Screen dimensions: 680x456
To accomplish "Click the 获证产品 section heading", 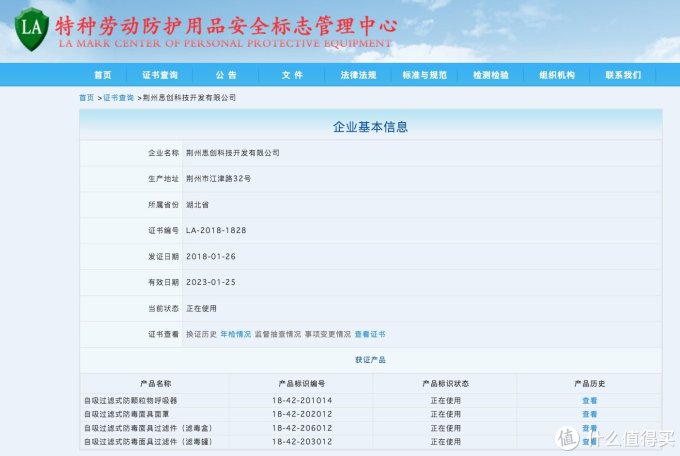I will (x=370, y=360).
